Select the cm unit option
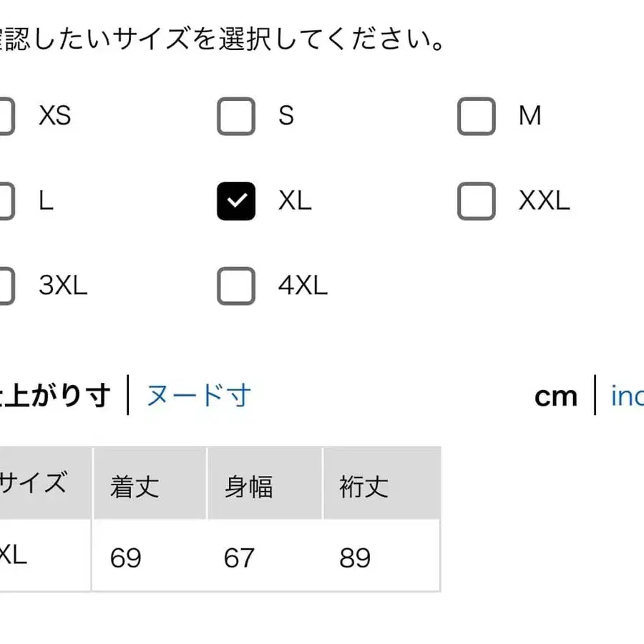Viewport: 644px width, 644px height. 557,396
